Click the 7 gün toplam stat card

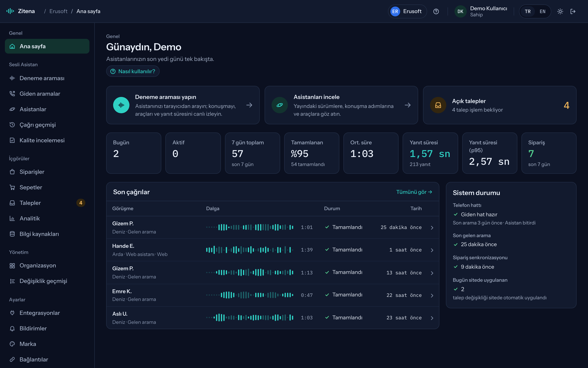[252, 153]
